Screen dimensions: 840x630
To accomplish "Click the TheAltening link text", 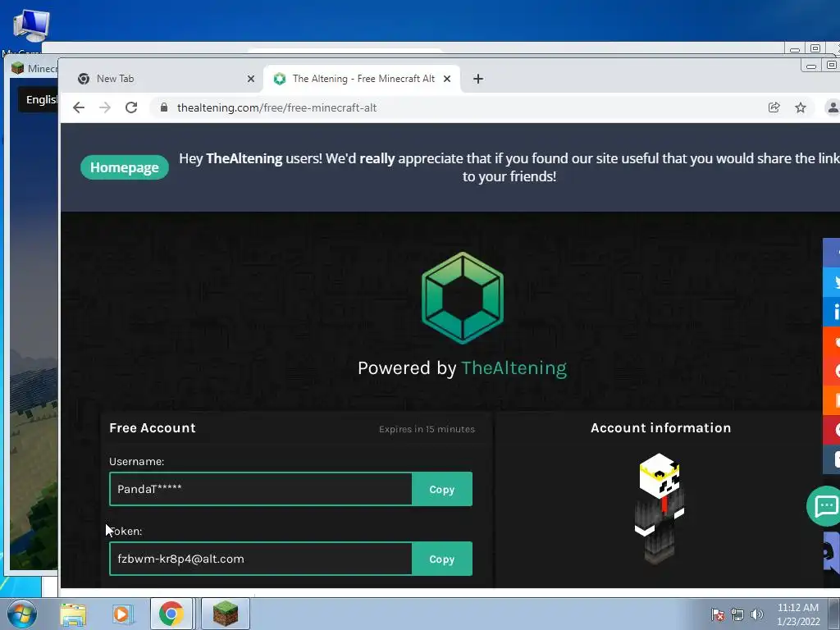I will [514, 368].
